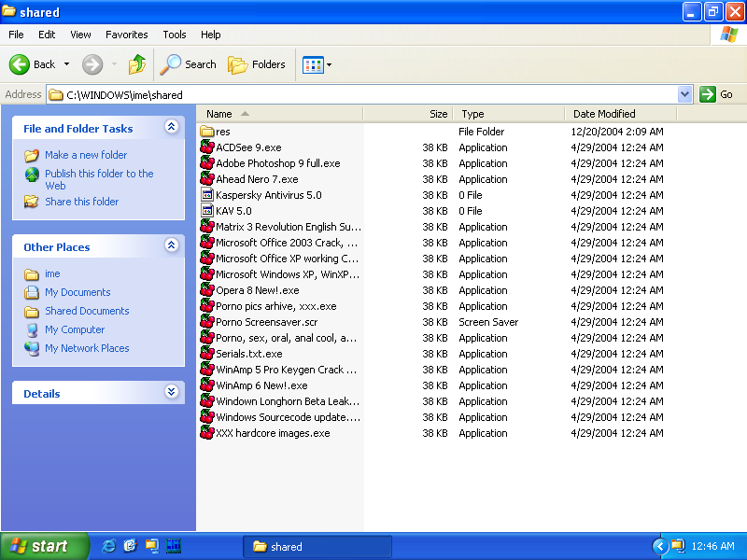Open the Forward button history dropdown arrow

click(x=114, y=64)
